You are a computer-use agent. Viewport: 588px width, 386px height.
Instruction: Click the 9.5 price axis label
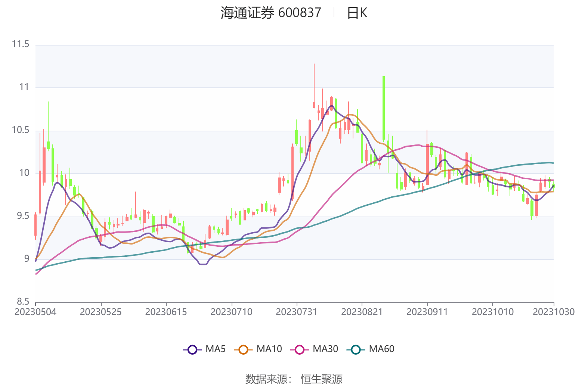tap(23, 216)
